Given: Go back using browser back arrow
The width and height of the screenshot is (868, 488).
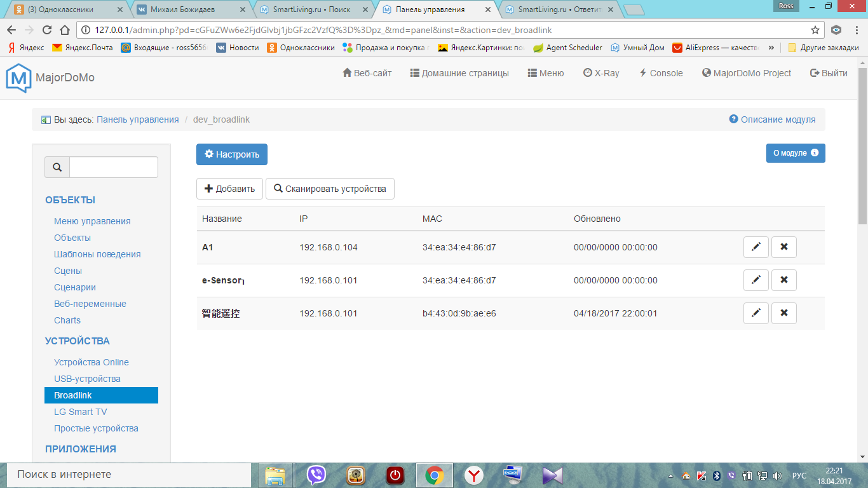Looking at the screenshot, I should pos(11,30).
